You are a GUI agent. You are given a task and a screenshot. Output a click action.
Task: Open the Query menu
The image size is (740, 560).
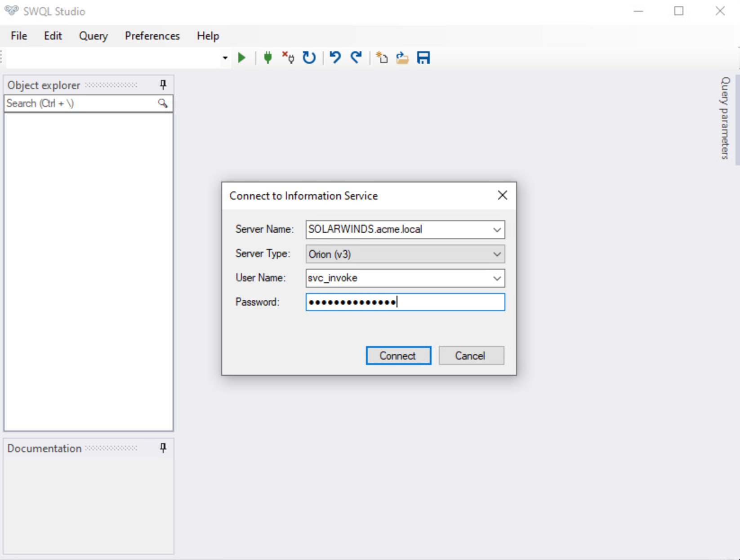[x=93, y=36]
